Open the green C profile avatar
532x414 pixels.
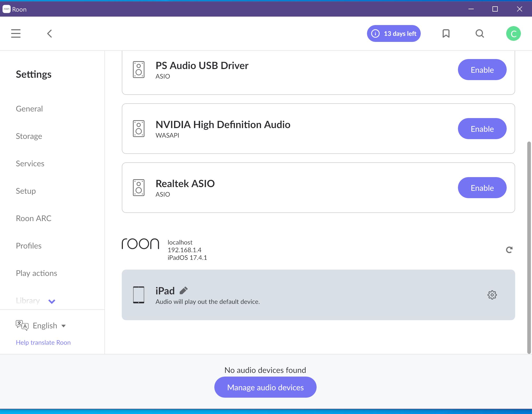click(x=513, y=33)
